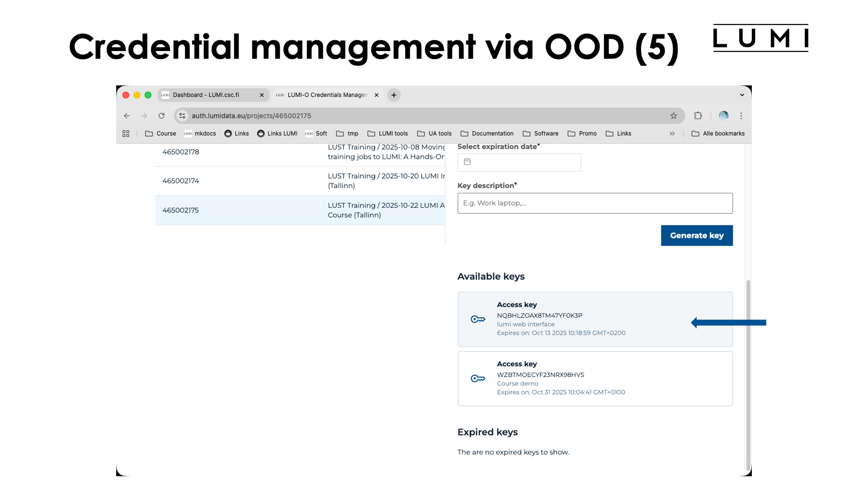Select the LUMI-O Credentials Management tab
This screenshot has width=868, height=488.
325,95
